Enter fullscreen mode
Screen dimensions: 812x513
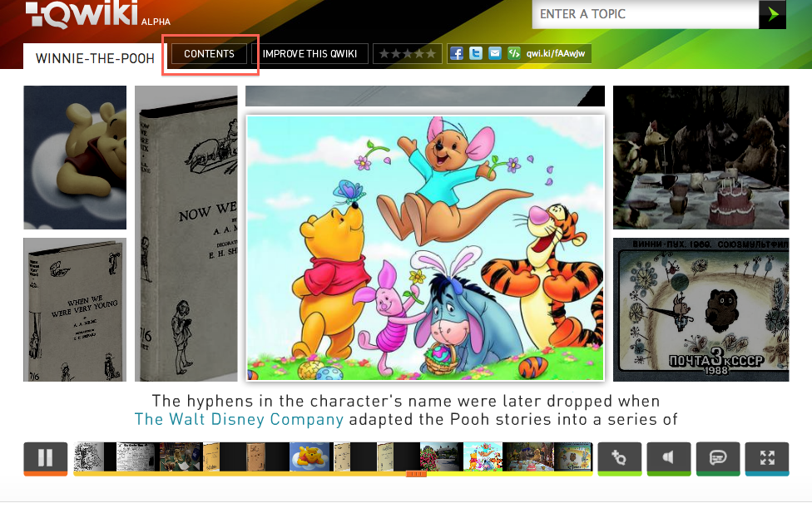pyautogui.click(x=767, y=457)
